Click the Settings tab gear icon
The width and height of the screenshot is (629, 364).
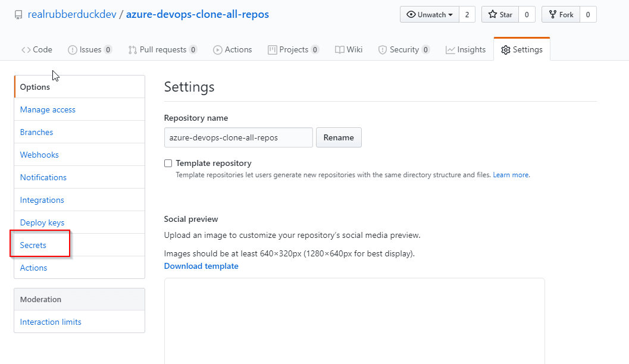click(506, 50)
